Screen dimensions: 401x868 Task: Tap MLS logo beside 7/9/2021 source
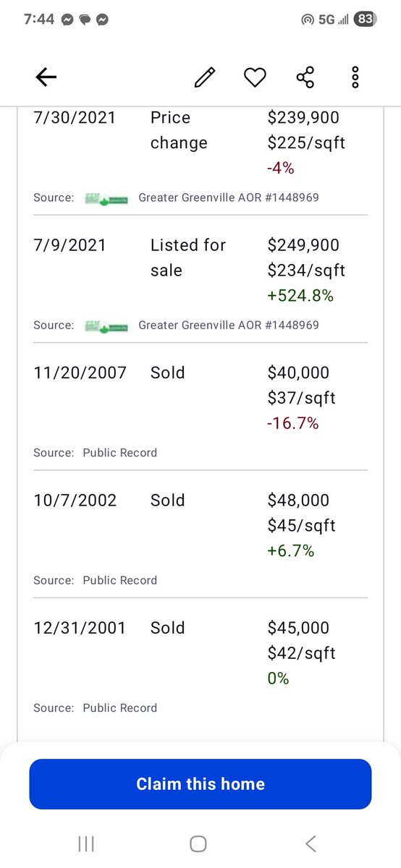(106, 325)
